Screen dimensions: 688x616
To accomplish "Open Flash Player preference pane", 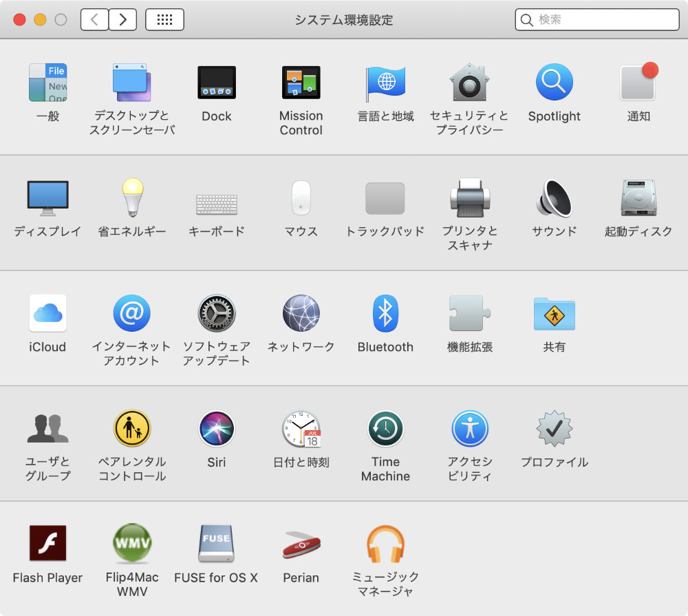I will point(48,543).
